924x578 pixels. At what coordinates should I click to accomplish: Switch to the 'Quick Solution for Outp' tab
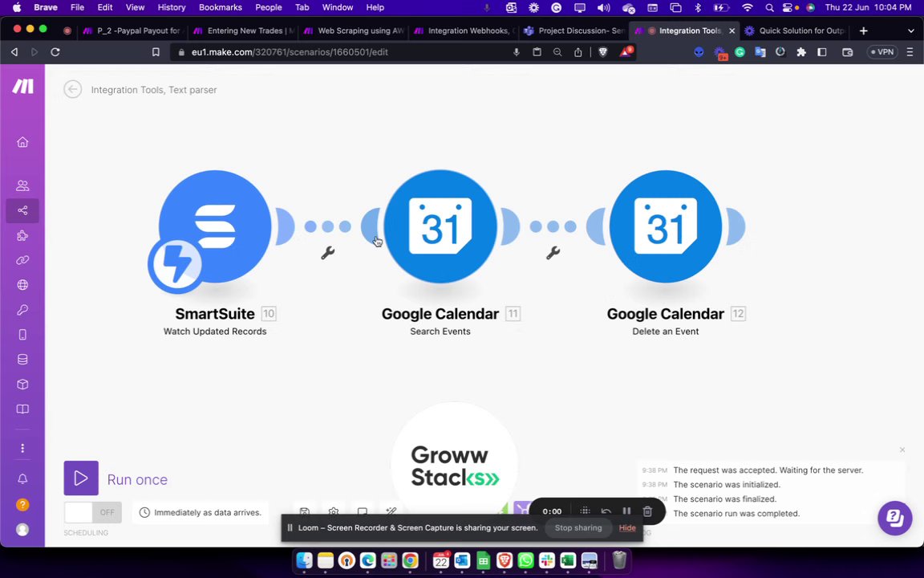coord(794,31)
